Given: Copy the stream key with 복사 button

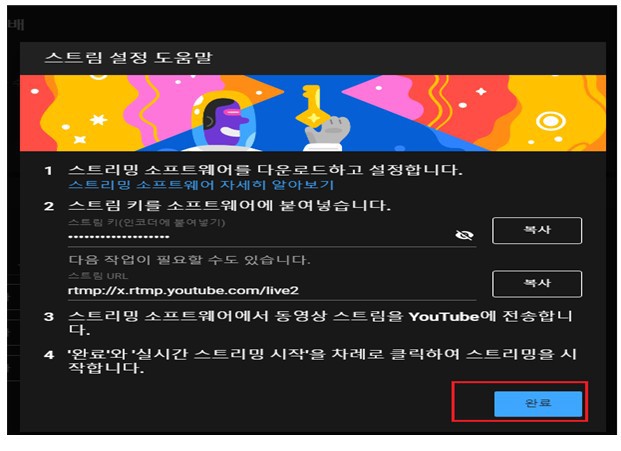Looking at the screenshot, I should [537, 230].
